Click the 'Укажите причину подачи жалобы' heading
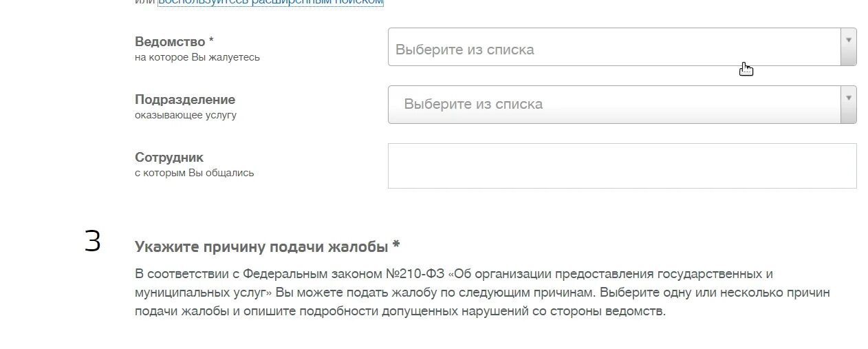 coord(261,246)
